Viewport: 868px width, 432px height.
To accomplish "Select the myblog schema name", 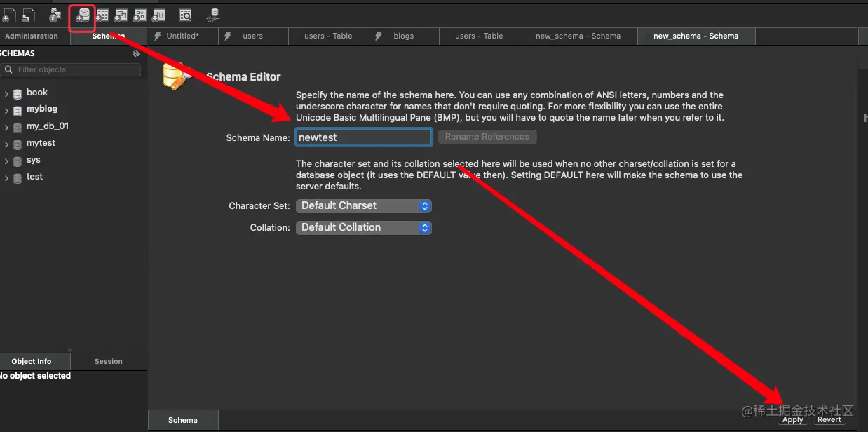I will [42, 109].
